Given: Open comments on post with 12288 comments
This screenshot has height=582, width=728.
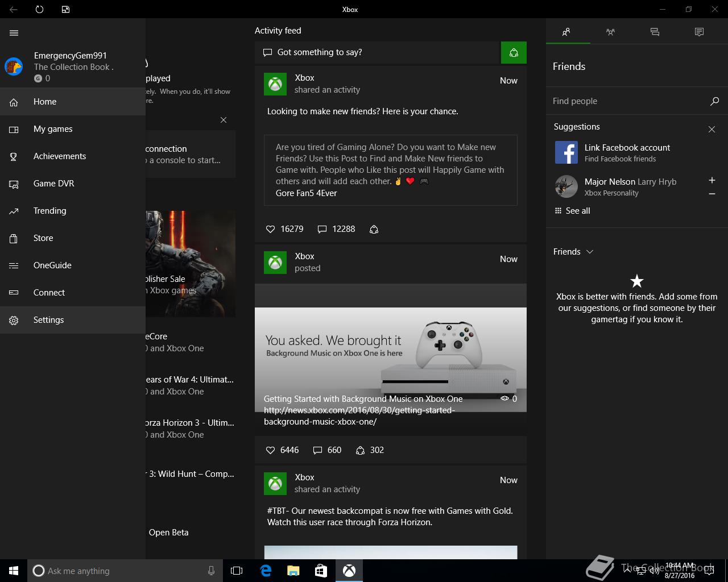Looking at the screenshot, I should click(322, 229).
